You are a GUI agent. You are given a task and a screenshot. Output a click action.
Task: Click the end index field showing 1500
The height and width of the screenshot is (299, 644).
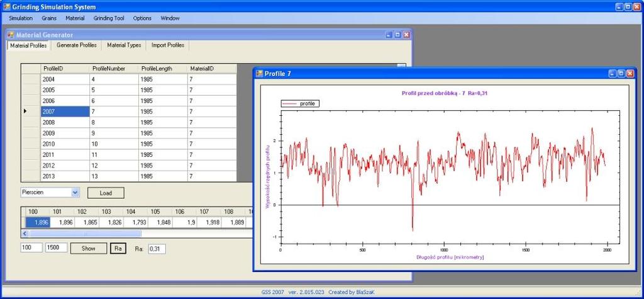(56, 248)
